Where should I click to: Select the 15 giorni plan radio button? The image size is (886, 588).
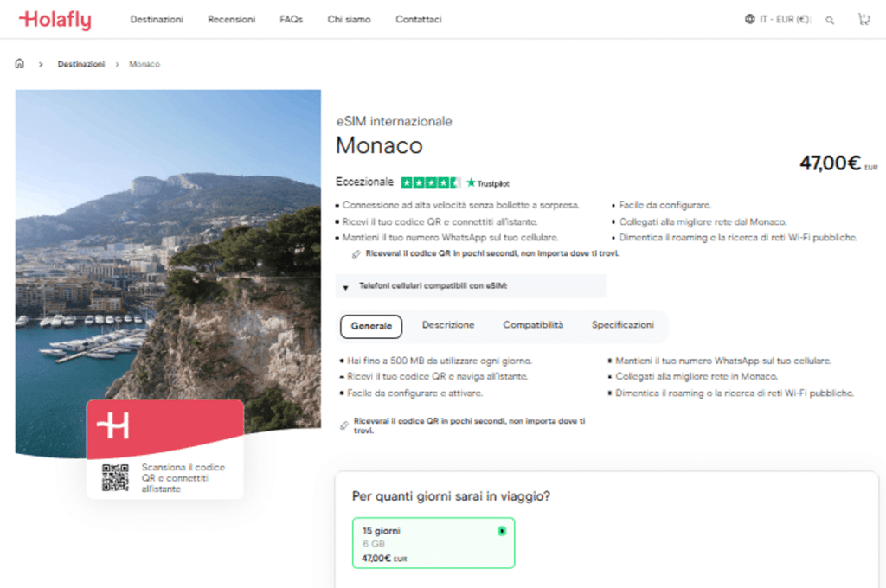point(502,531)
